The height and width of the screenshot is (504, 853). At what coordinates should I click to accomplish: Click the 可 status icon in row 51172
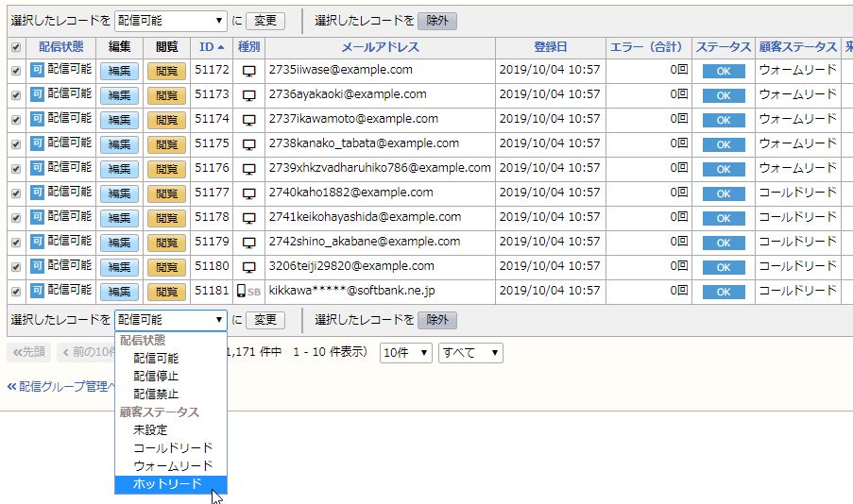pos(37,70)
